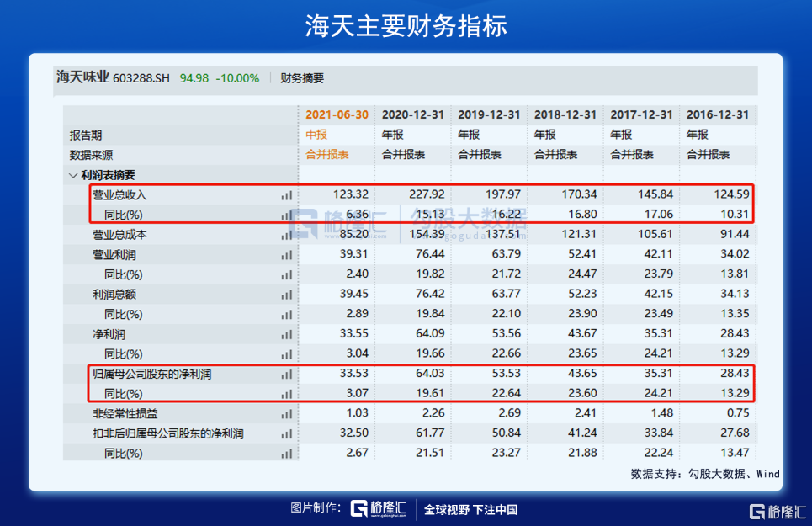This screenshot has width=812, height=526.
Task: Click the revenue value 145.84
Action: (x=655, y=194)
